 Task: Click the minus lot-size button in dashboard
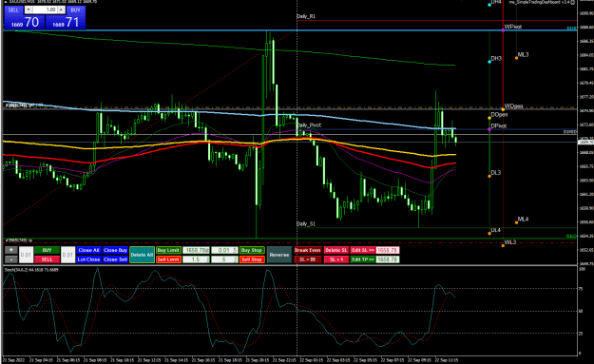tap(11, 259)
